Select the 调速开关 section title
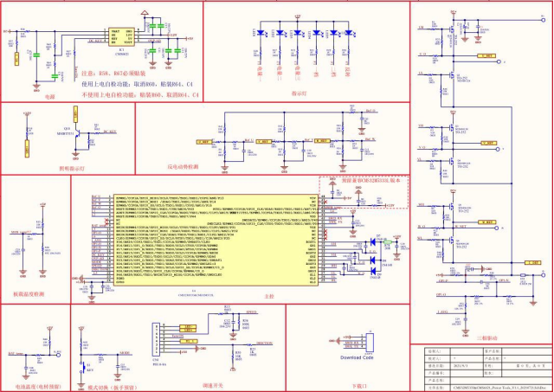This screenshot has height=392, width=554. coord(213,386)
